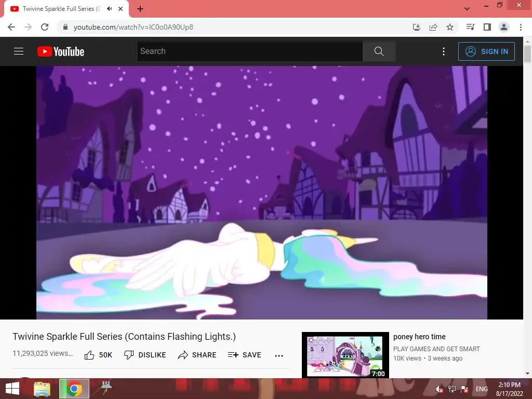Click the scrollbar down arrow

[527, 374]
